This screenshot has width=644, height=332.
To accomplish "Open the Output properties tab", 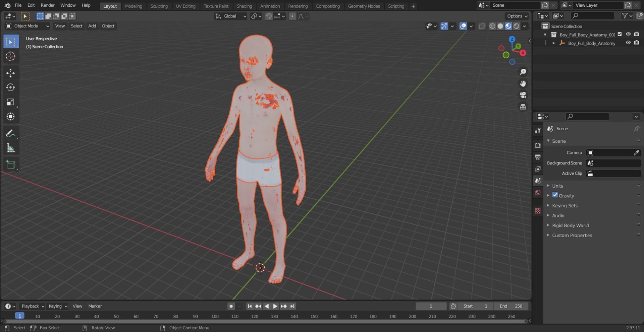I will tap(538, 157).
